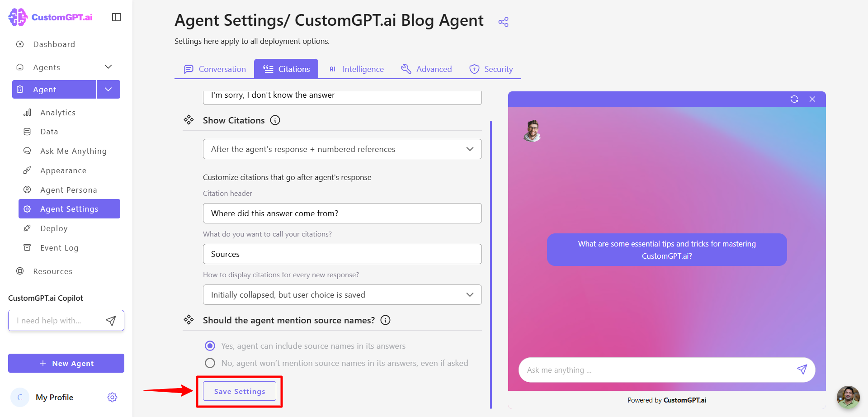Viewport: 868px width, 417px height.
Task: Click the Data database icon
Action: click(27, 132)
